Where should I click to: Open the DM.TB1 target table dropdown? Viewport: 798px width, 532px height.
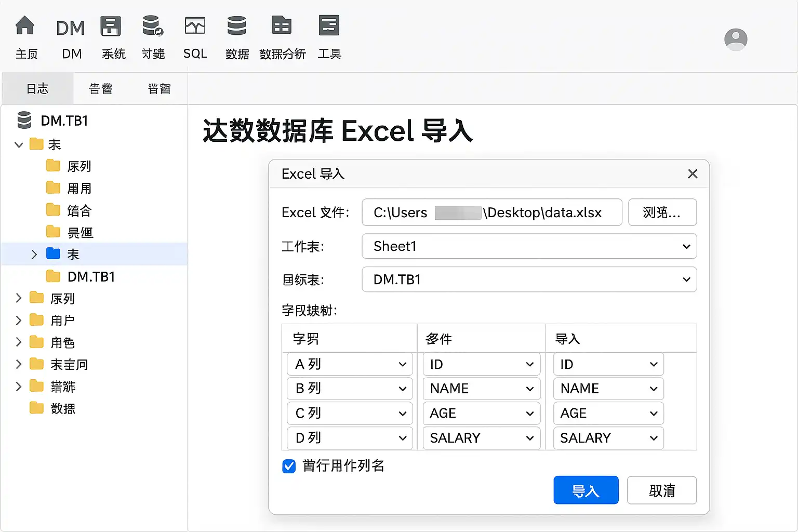point(529,280)
